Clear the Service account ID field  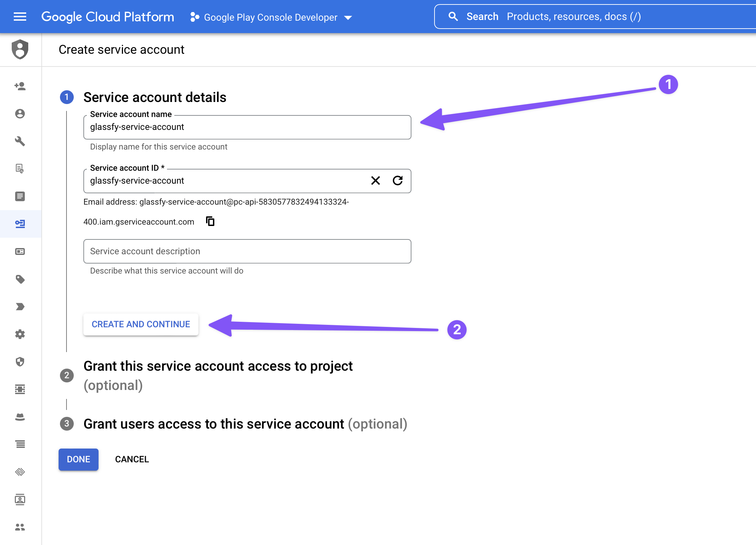pyautogui.click(x=376, y=181)
